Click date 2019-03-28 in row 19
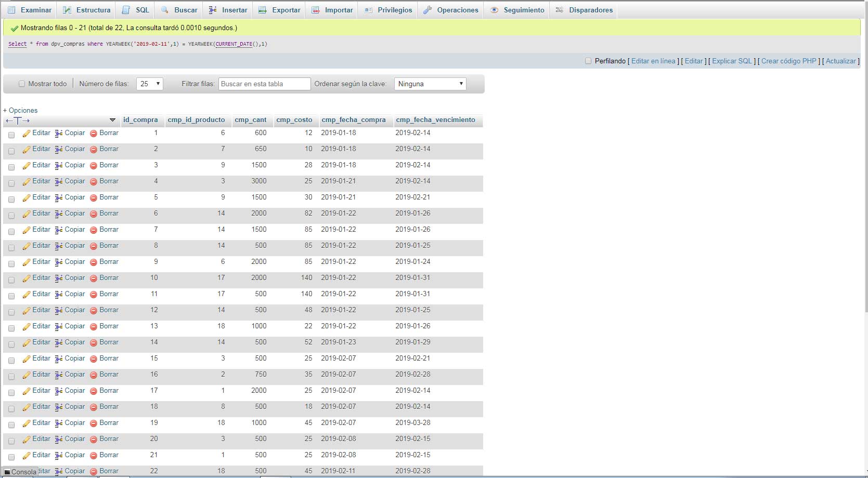 (x=413, y=422)
